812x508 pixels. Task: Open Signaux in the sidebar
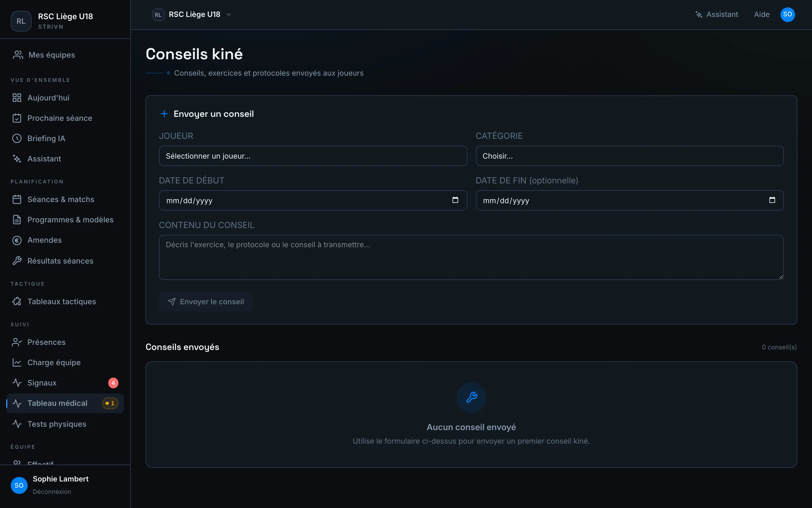(65, 383)
